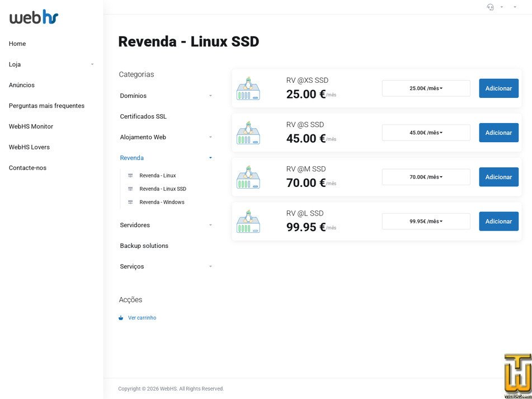
Task: Click the Categorias heading
Action: coord(136,74)
